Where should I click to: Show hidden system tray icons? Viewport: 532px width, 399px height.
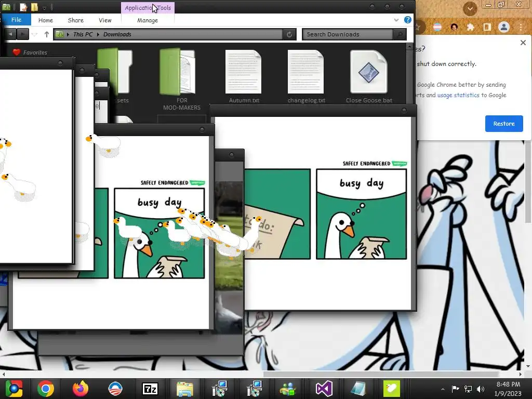443,389
